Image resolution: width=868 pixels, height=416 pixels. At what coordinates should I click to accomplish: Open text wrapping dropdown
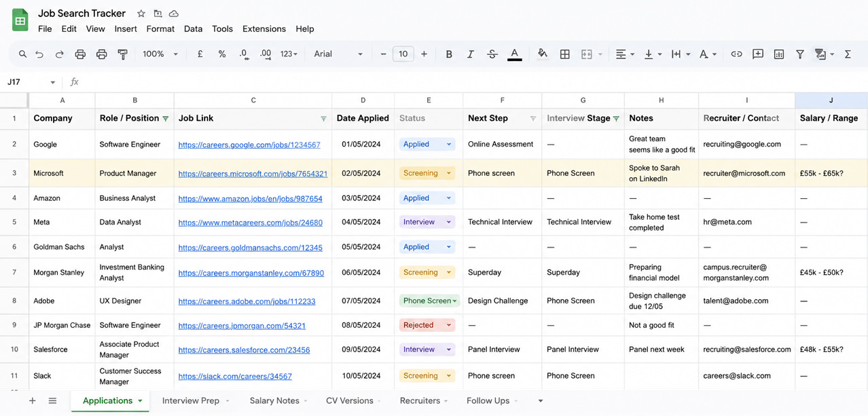[681, 54]
